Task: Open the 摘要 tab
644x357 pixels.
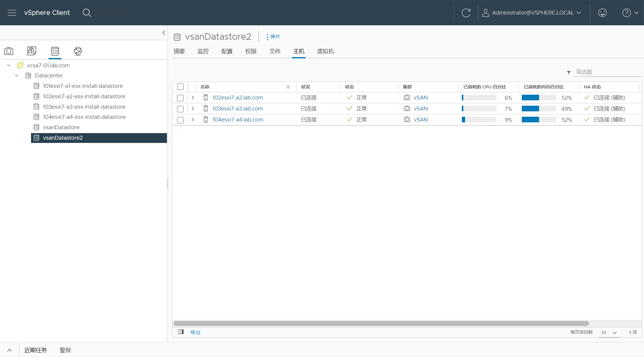Action: (x=179, y=51)
